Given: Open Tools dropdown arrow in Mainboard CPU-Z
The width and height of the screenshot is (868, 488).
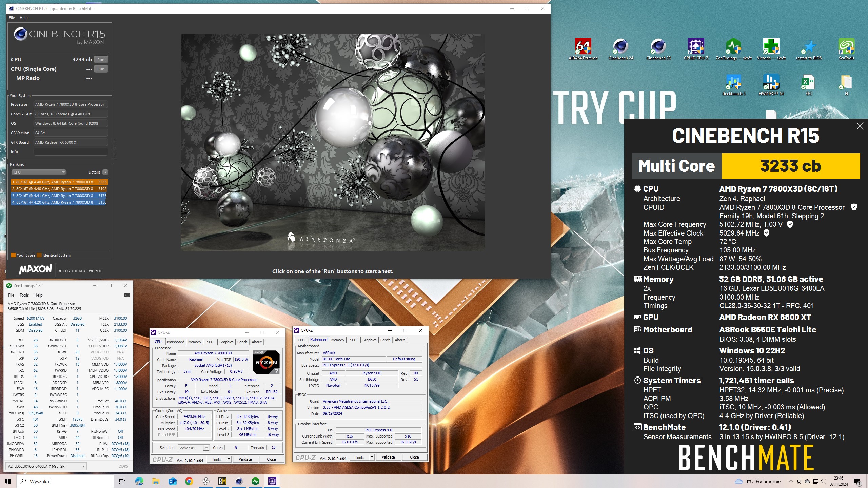Looking at the screenshot, I should tap(372, 457).
